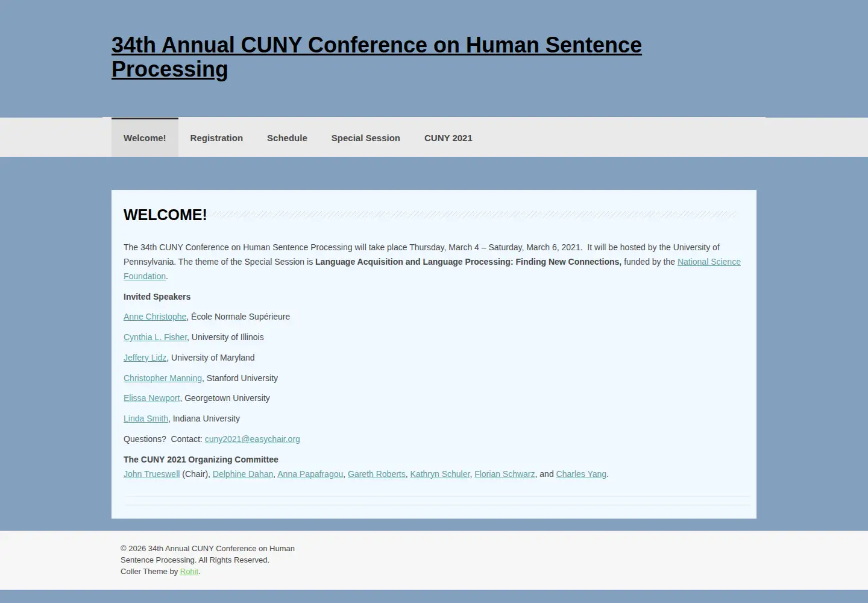Click the WELCOME! page heading
The width and height of the screenshot is (868, 603).
[x=165, y=215]
